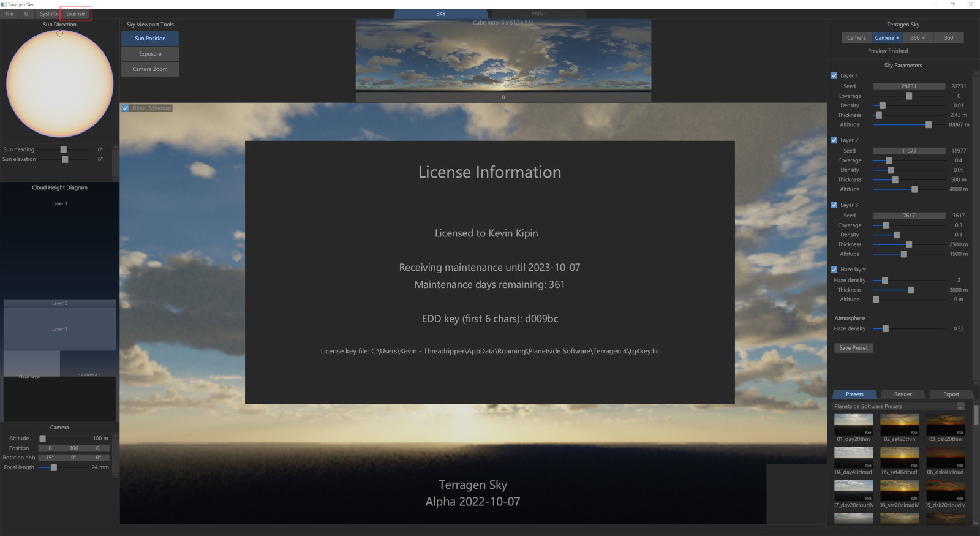
Task: Load the 01_day20thin preset thumbnail
Action: [x=853, y=425]
